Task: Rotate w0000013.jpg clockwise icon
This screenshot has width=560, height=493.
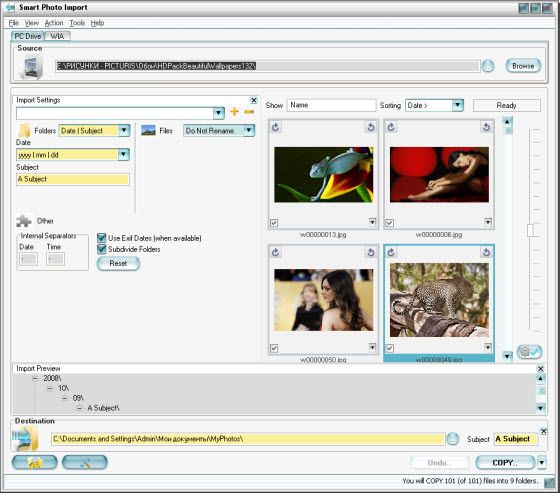Action: click(275, 127)
